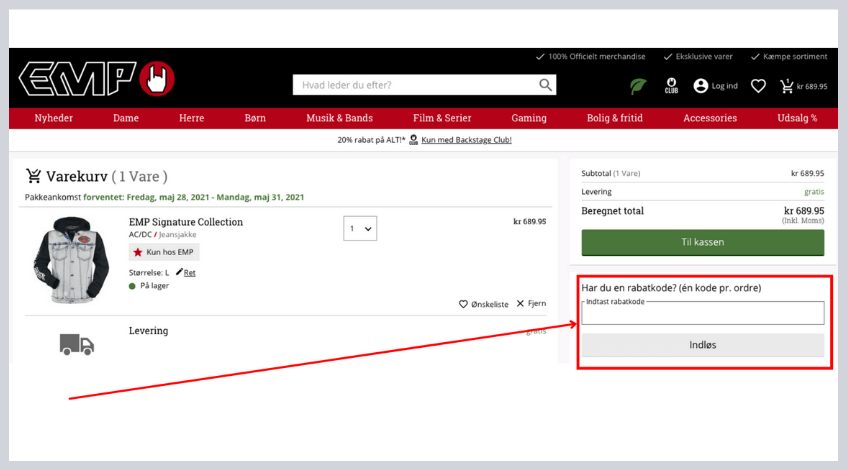Click the Til kassen checkout button

click(x=702, y=242)
